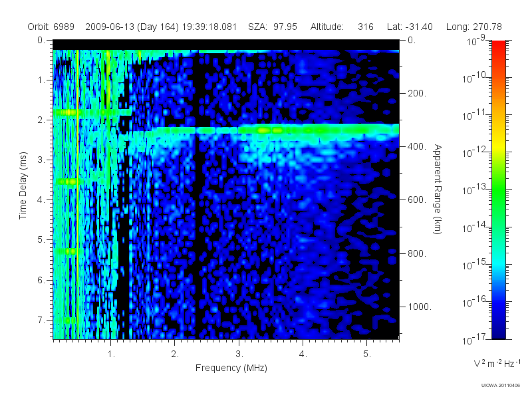Click the 'Altitude:' label
This screenshot has width=532, height=399.
(x=327, y=27)
